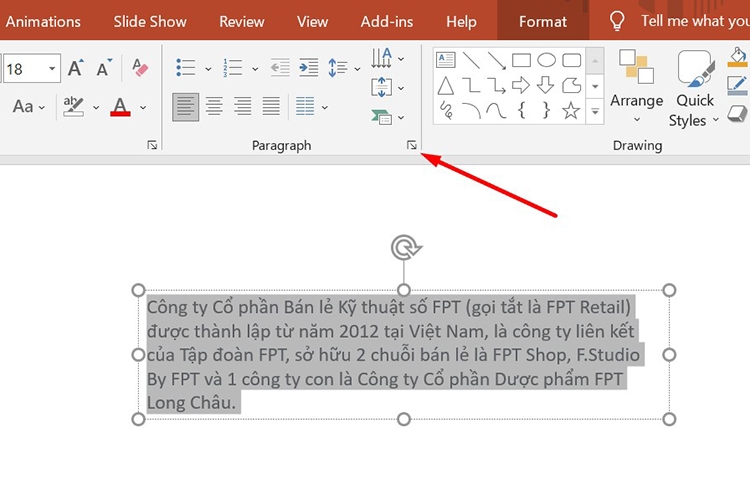
Task: Switch to the View tab
Action: click(312, 22)
